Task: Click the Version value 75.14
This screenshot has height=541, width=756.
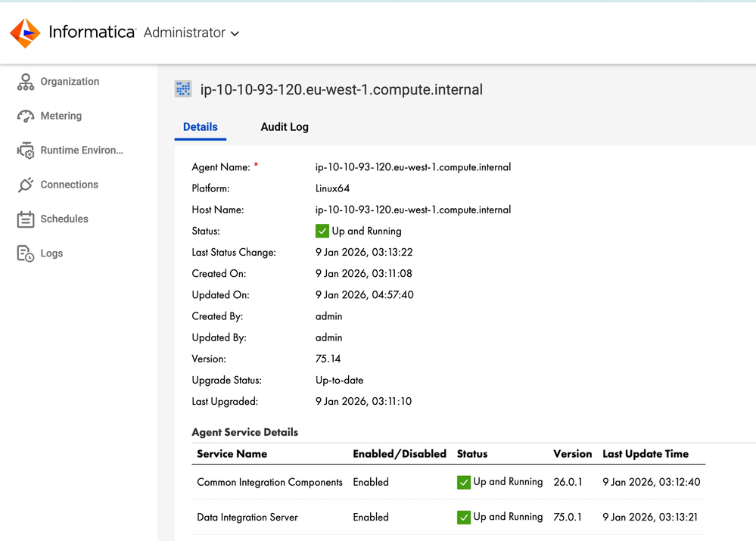Action: tap(328, 359)
